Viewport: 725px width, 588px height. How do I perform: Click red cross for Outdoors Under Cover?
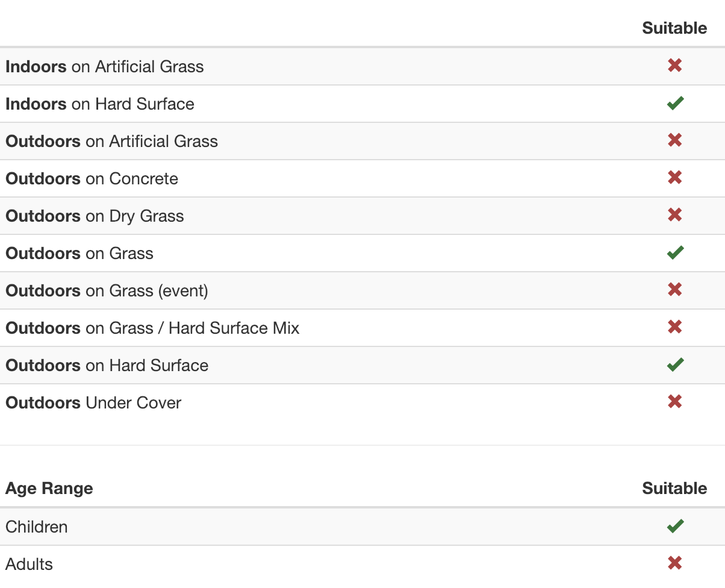coord(674,402)
